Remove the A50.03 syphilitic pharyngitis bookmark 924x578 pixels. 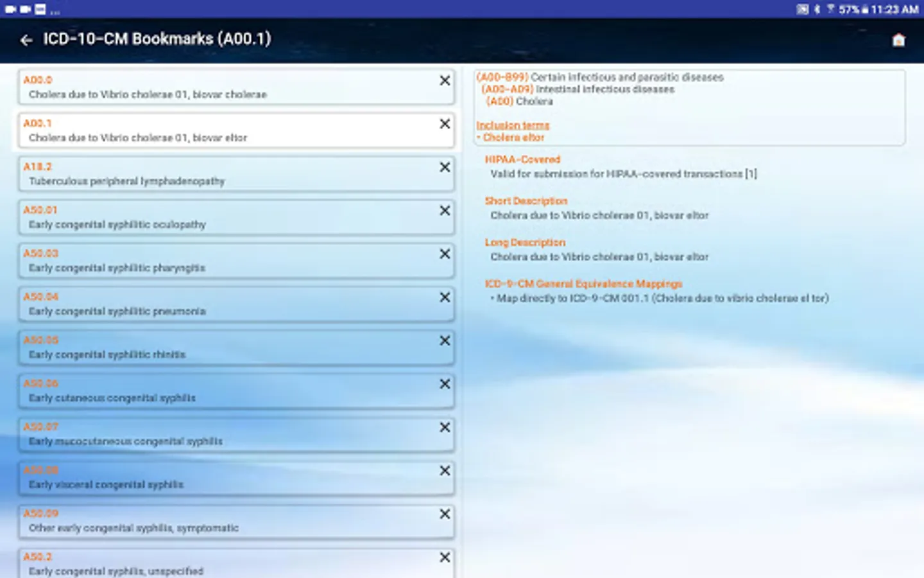445,254
